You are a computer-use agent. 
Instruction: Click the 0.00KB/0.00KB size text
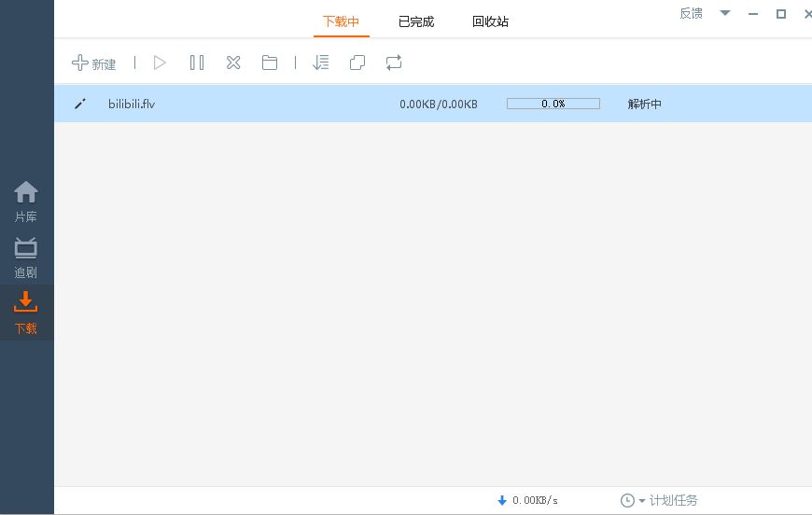[x=439, y=104]
